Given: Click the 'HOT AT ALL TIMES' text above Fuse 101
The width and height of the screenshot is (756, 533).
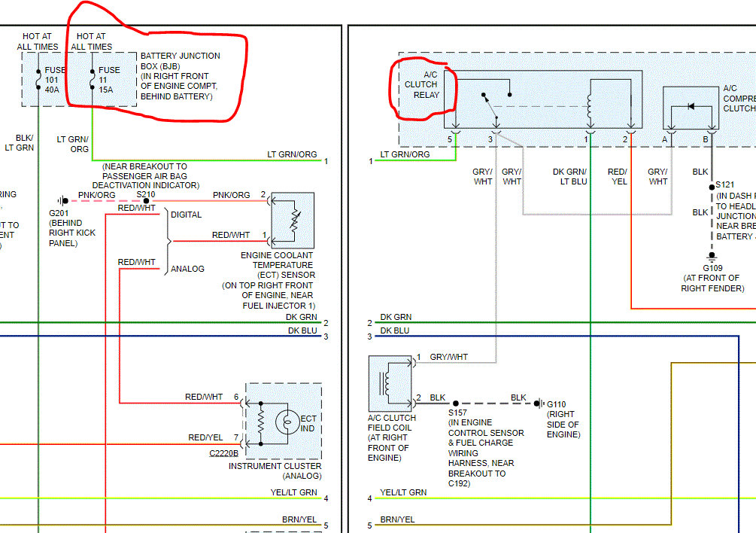Looking at the screenshot, I should 38,41.
